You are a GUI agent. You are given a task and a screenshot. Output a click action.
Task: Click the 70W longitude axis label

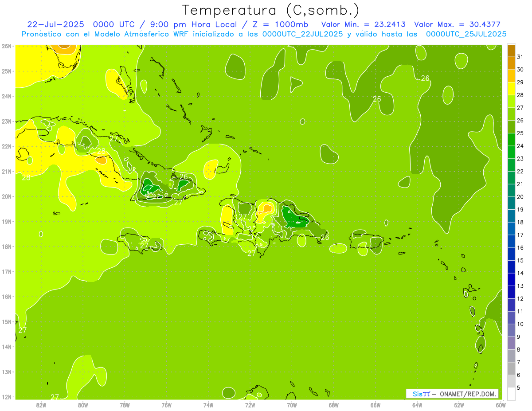292,405
